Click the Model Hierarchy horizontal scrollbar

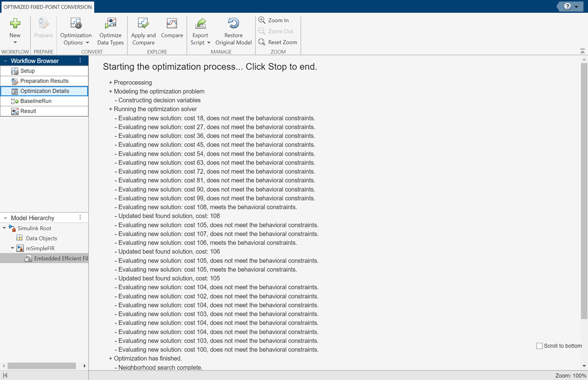42,366
